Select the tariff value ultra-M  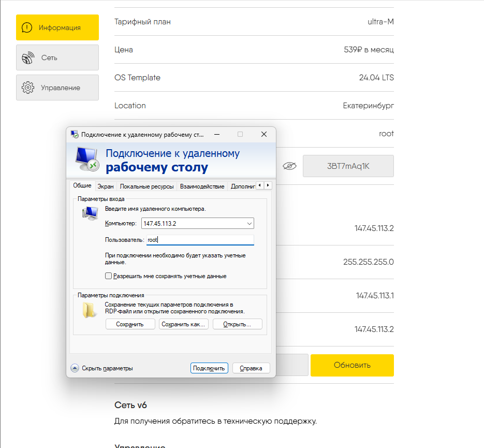tap(380, 22)
